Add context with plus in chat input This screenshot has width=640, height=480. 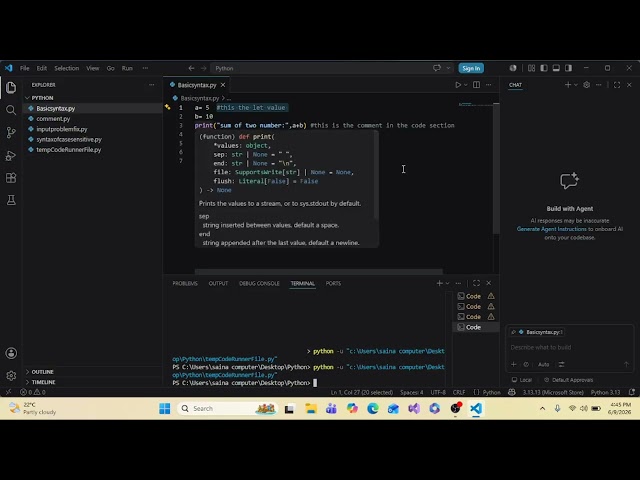pos(513,364)
